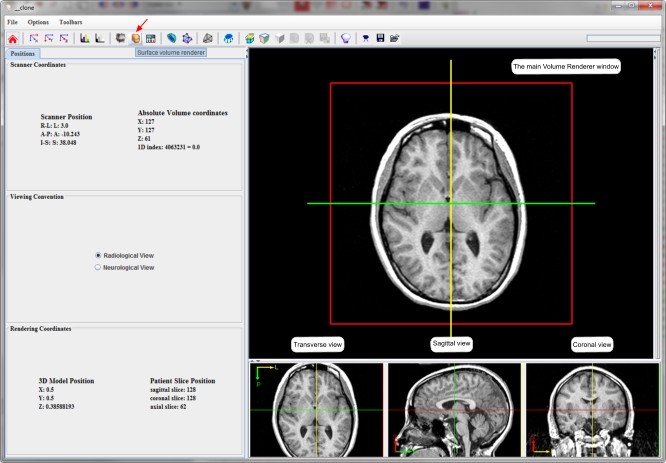Image resolution: width=666 pixels, height=463 pixels.
Task: Open the Options menu
Action: (x=38, y=21)
